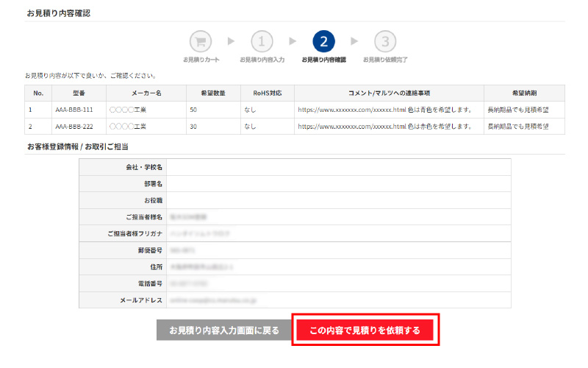Click the quote cart step icon
Screen dimensions: 588x368
click(x=201, y=41)
